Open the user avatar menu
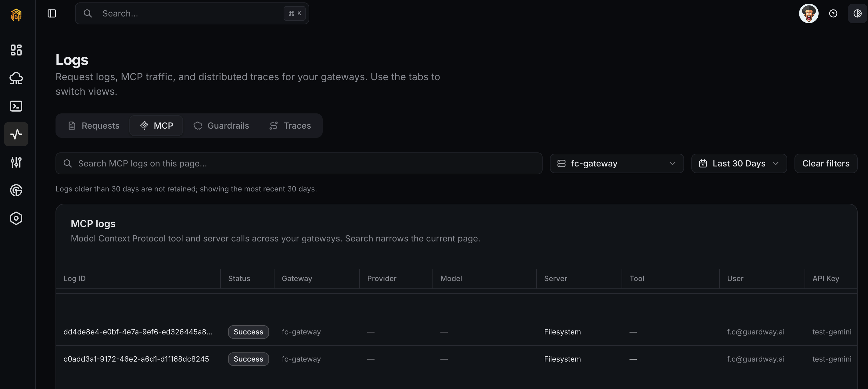868x389 pixels. click(x=809, y=13)
